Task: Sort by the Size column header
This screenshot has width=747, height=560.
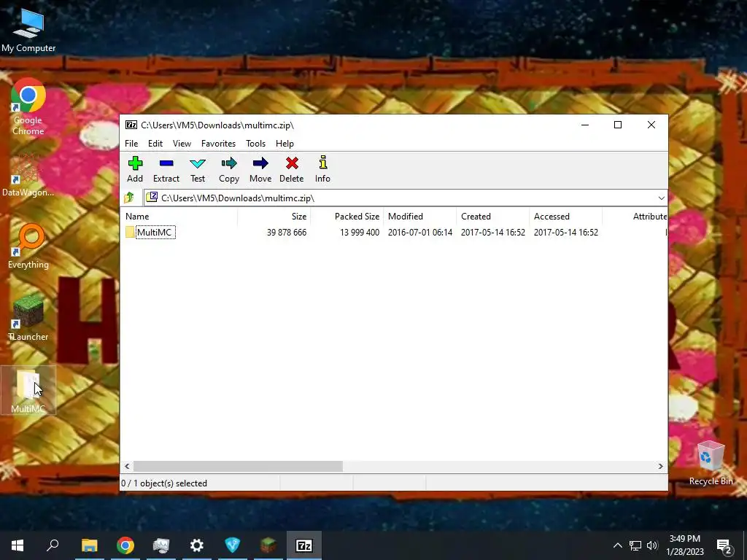Action: 274,216
